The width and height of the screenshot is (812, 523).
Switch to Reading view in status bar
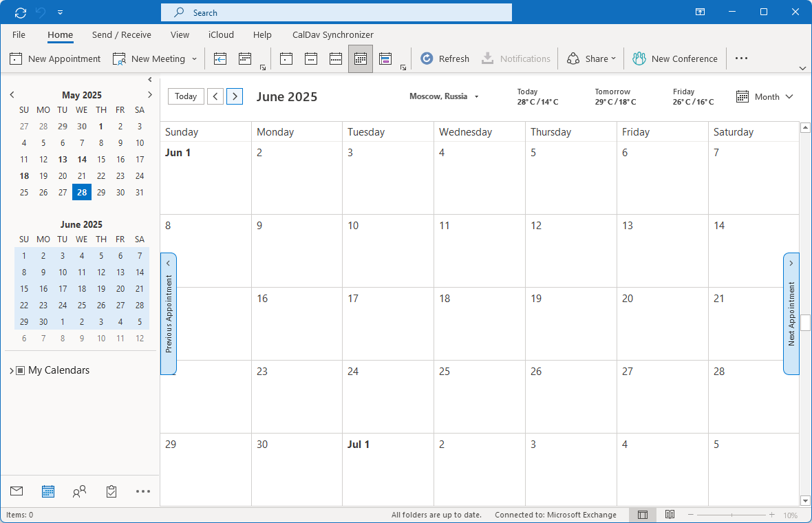click(x=670, y=515)
